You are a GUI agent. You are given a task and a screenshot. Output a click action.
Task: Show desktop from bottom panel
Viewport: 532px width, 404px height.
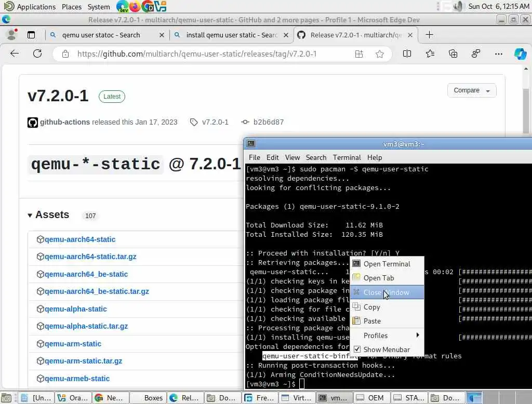coord(6,398)
